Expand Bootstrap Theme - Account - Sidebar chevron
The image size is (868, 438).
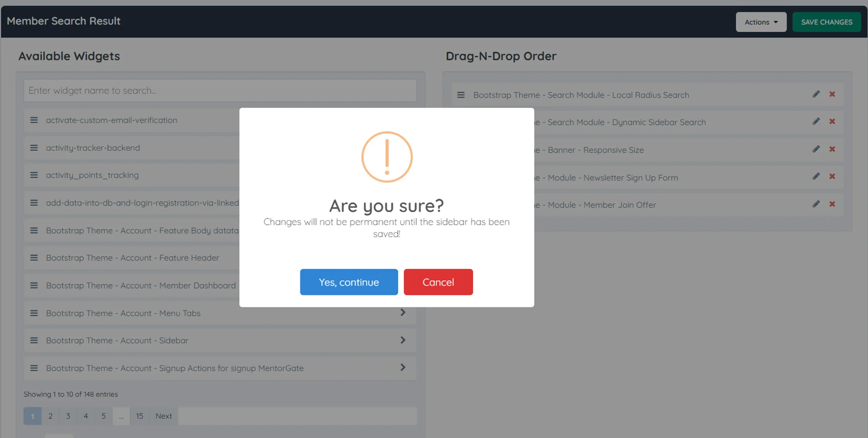tap(403, 340)
